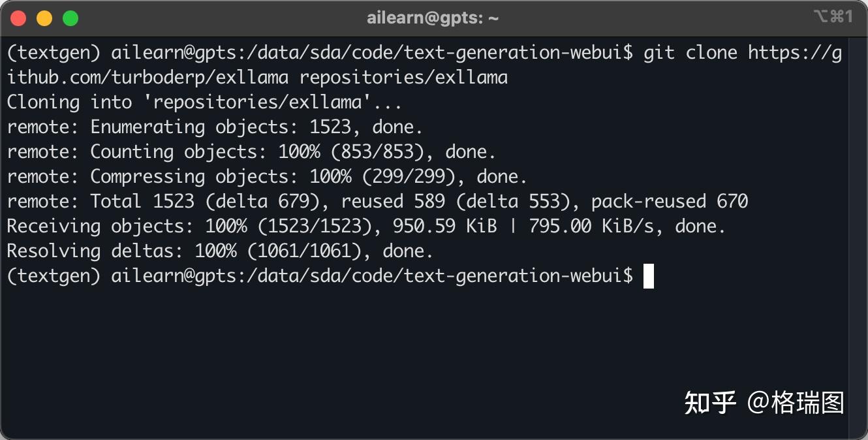Click the red close traffic light

[18, 18]
